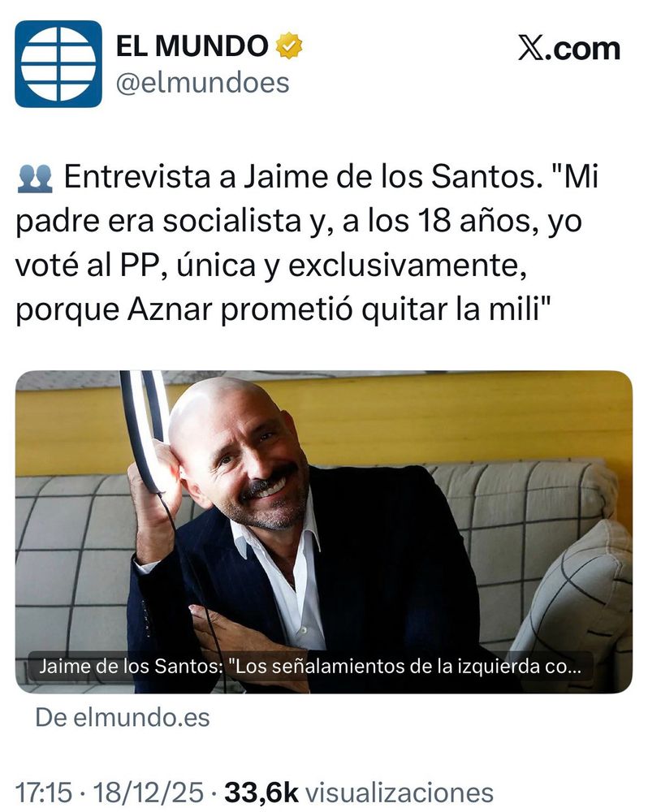The height and width of the screenshot is (812, 648).
Task: Open the El Mundo globe profile avatar
Action: click(x=58, y=63)
